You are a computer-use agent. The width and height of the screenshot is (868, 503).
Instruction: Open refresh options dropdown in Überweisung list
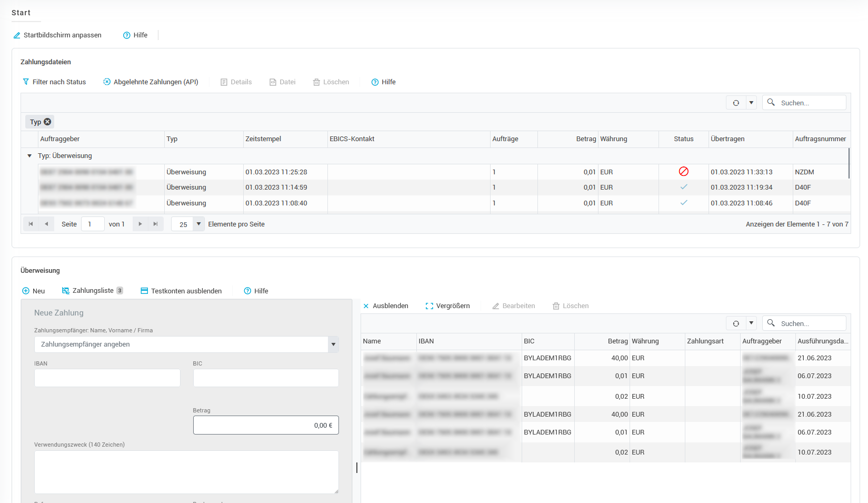[751, 323]
